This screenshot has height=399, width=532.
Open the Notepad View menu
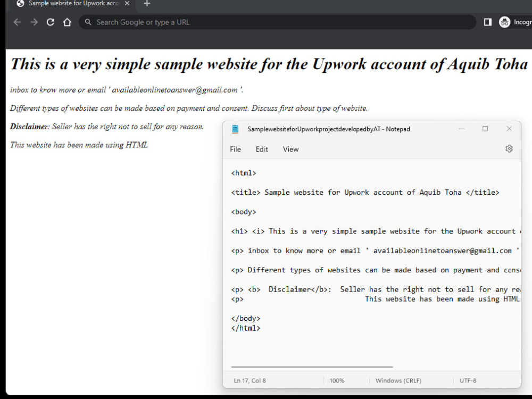click(291, 149)
